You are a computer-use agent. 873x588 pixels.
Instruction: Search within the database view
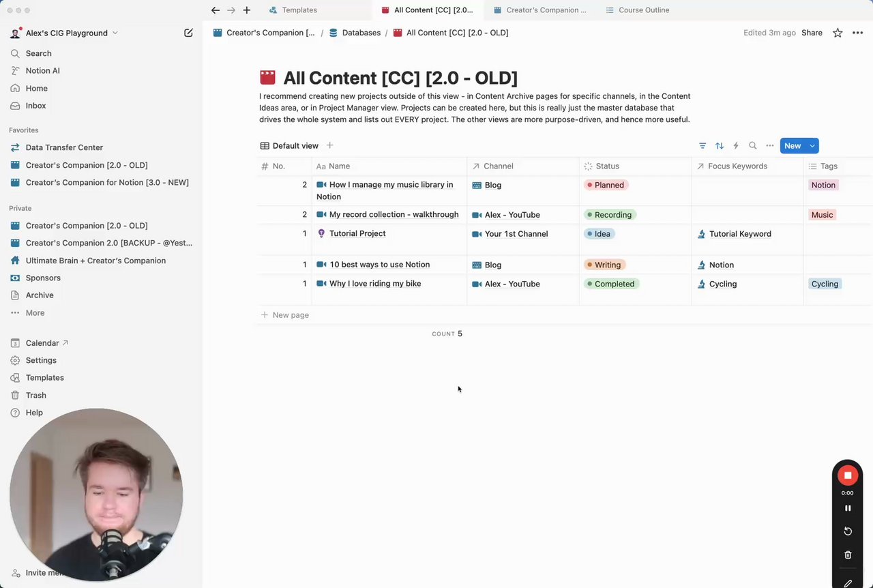click(x=753, y=145)
